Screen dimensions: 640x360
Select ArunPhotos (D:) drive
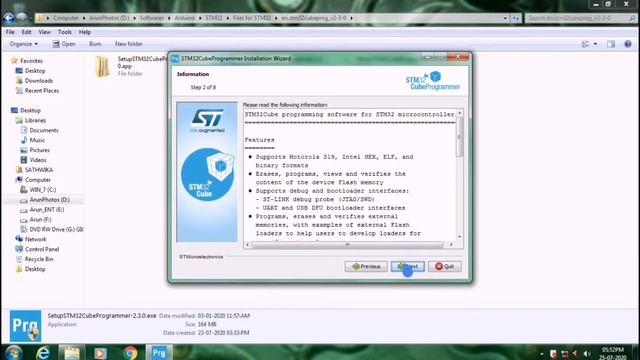(49, 200)
